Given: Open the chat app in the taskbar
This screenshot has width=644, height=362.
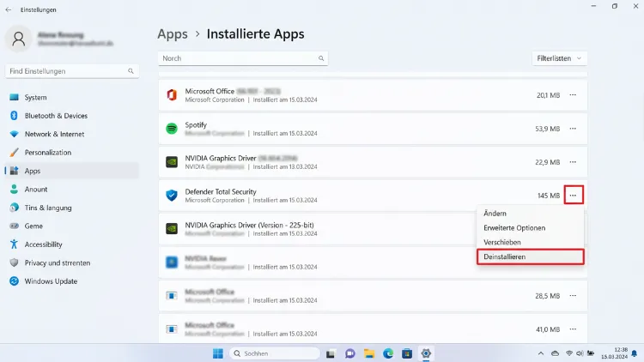Looking at the screenshot, I should pos(350,353).
